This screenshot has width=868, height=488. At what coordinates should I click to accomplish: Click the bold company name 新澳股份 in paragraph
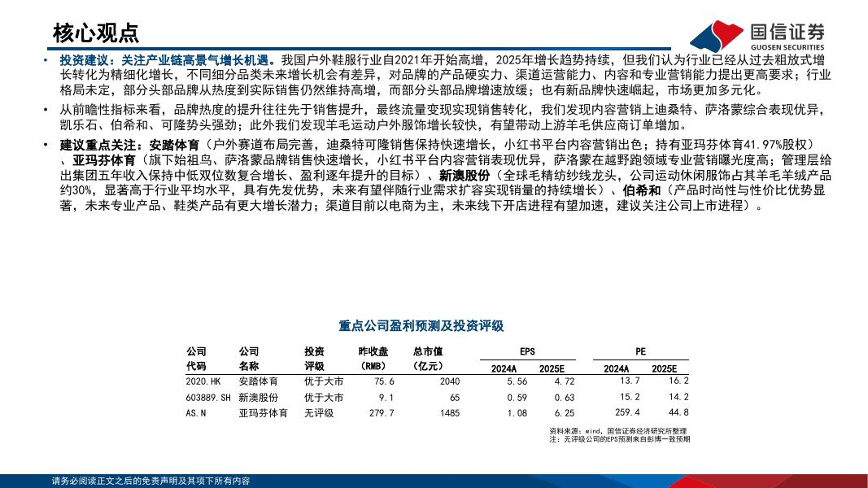pos(465,176)
